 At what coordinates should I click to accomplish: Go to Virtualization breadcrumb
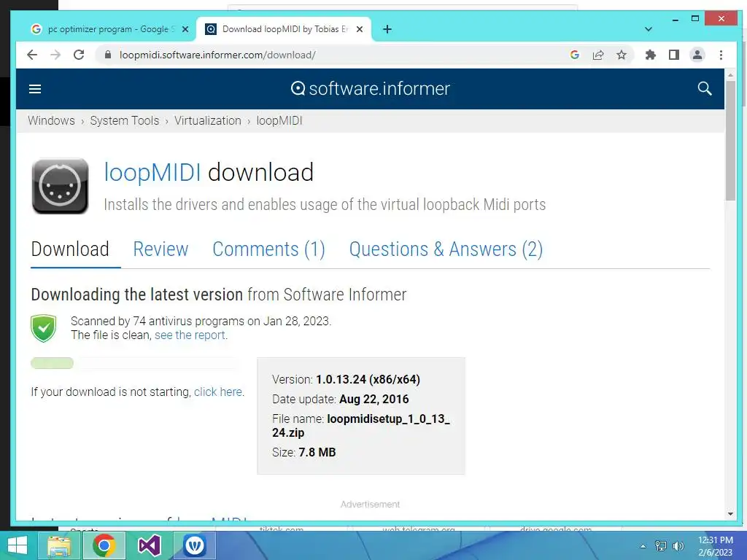(208, 120)
